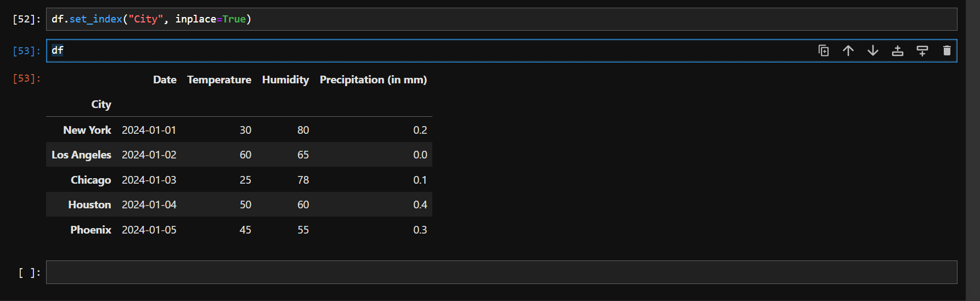Select the Temperature column header
The height and width of the screenshot is (301, 980).
(219, 79)
